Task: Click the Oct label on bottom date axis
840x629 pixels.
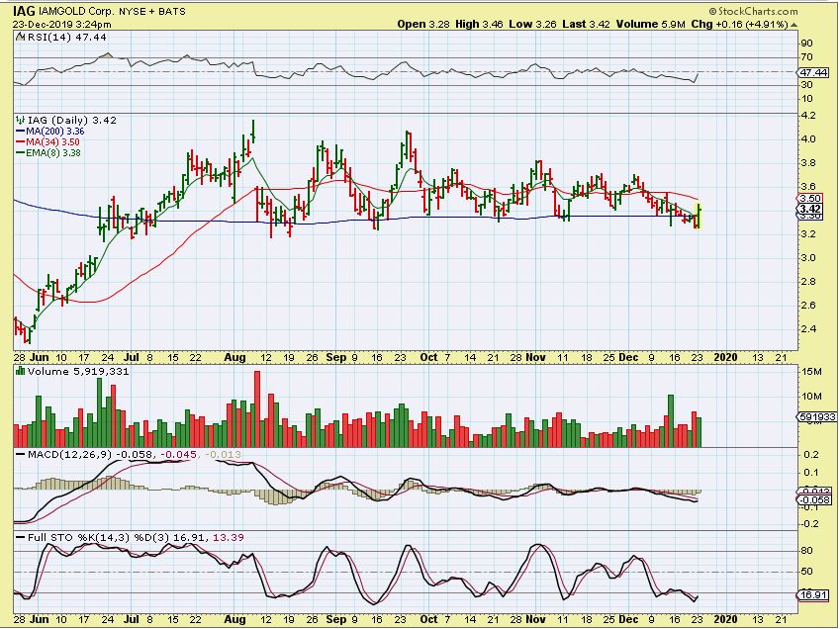Action: [x=428, y=619]
